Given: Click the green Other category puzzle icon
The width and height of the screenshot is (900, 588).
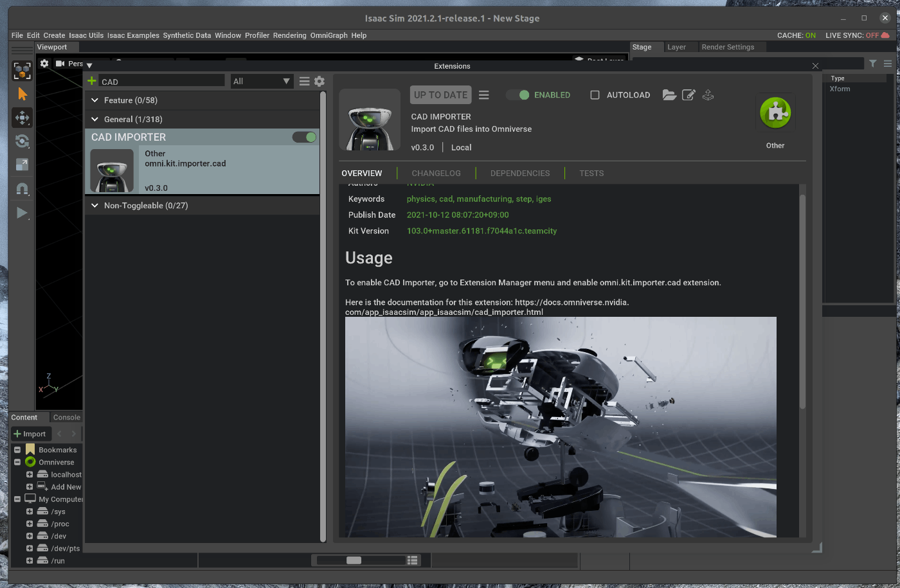Looking at the screenshot, I should pyautogui.click(x=775, y=112).
